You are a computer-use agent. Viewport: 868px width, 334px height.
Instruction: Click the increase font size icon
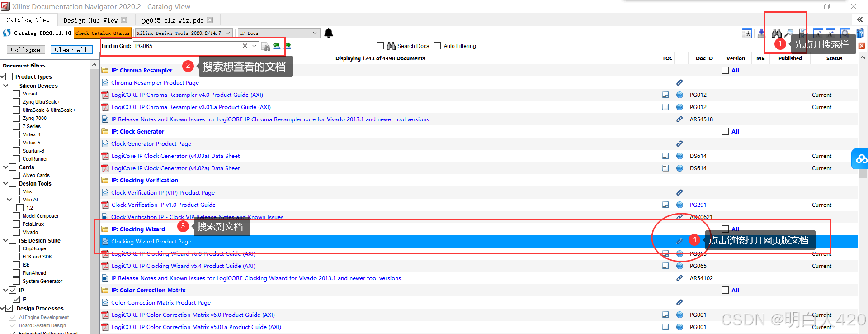[x=830, y=33]
